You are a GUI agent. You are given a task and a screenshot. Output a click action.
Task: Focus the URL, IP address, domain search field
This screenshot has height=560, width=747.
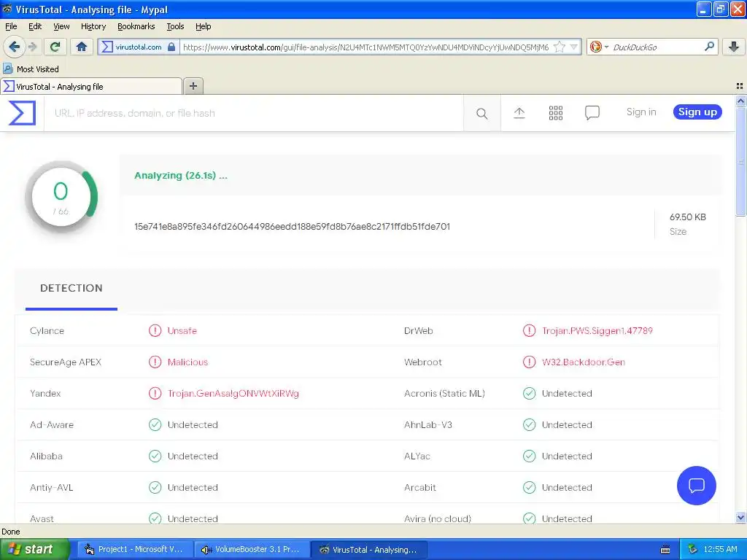253,113
